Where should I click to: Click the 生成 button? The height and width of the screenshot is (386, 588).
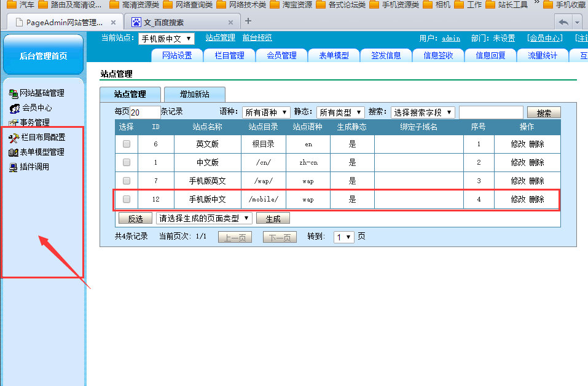coord(273,219)
